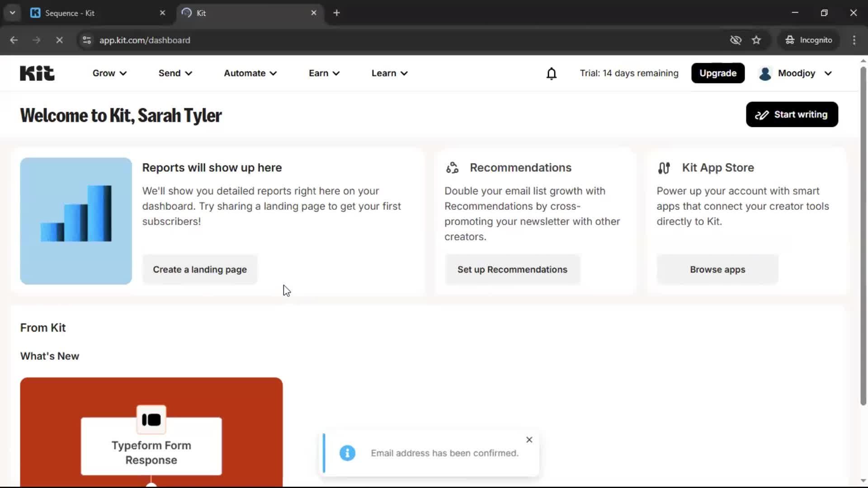This screenshot has width=868, height=488.
Task: Click the browser back arrow
Action: pyautogui.click(x=14, y=40)
